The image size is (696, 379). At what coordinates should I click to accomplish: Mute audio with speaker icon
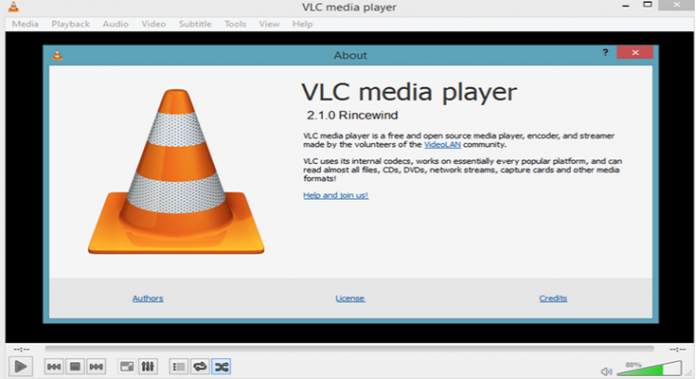click(606, 371)
